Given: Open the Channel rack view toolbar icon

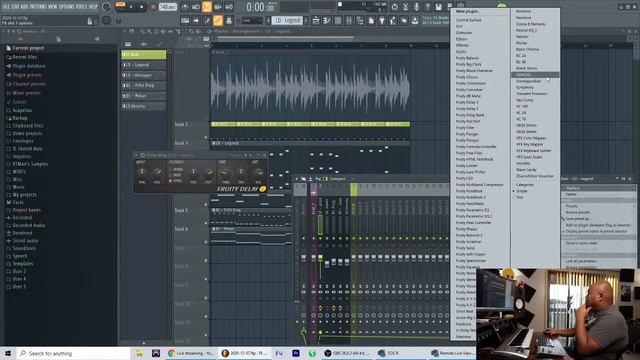Looking at the screenshot, I should coord(338,20).
